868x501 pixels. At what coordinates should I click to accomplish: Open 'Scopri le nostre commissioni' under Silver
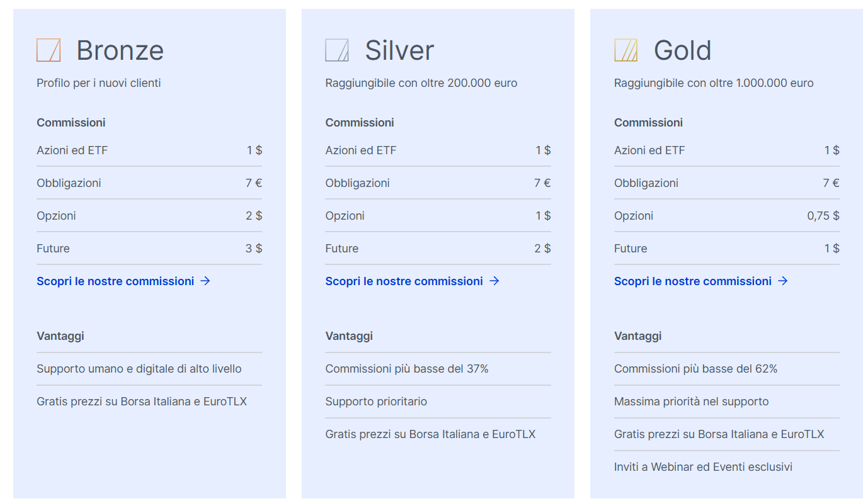[412, 281]
